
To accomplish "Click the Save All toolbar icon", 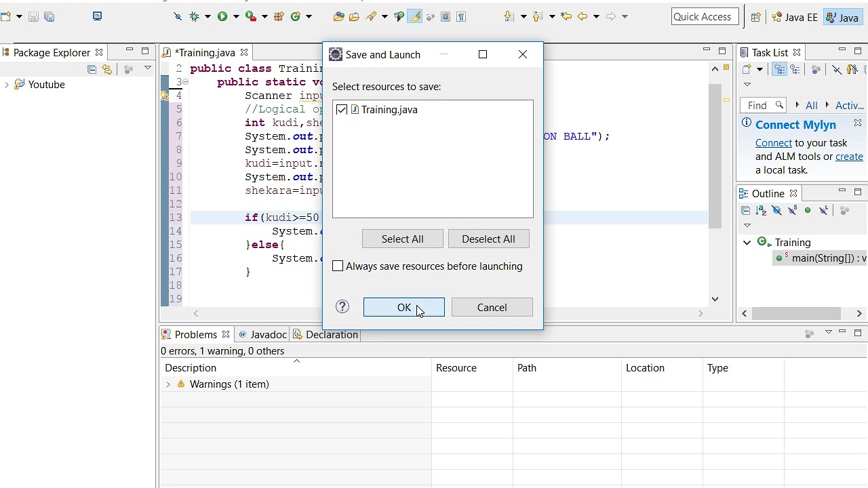I will 49,16.
